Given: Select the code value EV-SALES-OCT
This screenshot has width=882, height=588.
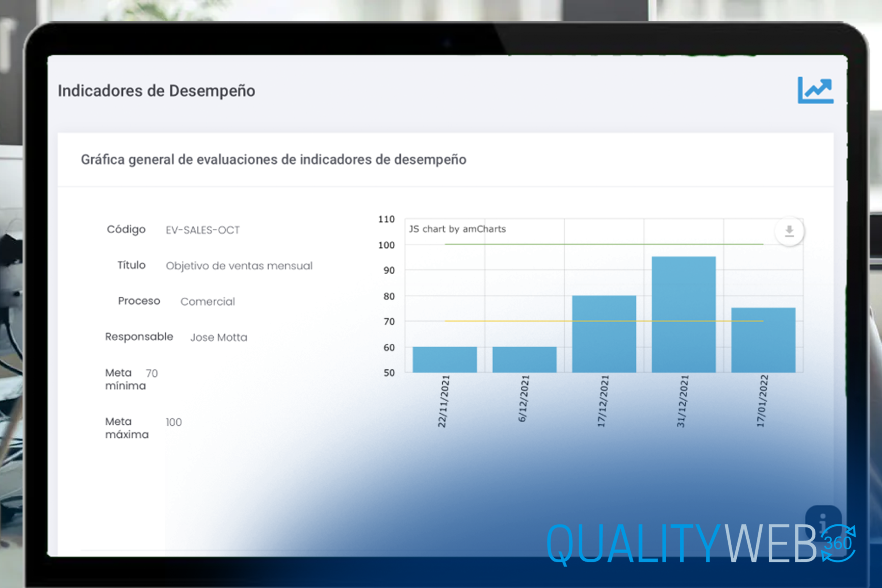Looking at the screenshot, I should 202,230.
